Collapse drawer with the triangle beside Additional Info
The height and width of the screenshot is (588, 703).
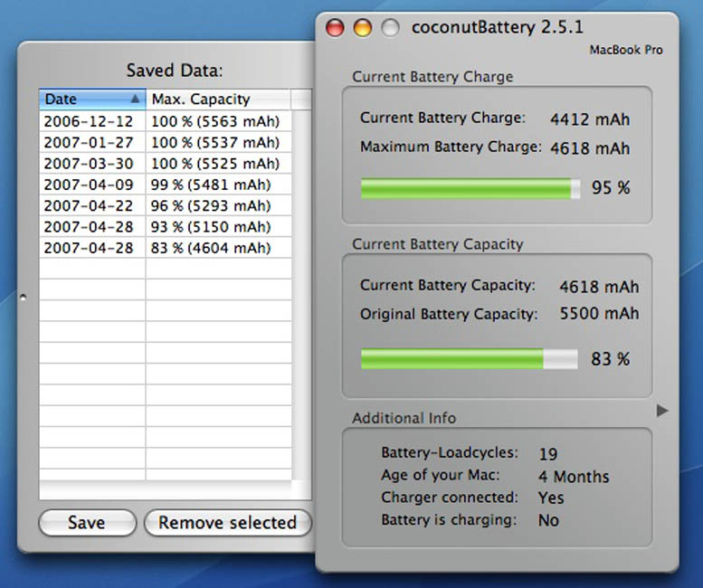tap(662, 410)
